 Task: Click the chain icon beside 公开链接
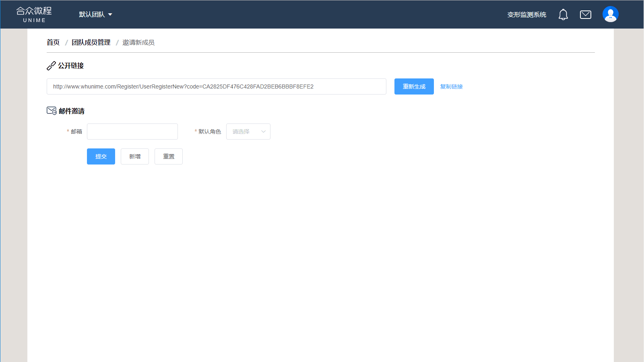coord(51,66)
